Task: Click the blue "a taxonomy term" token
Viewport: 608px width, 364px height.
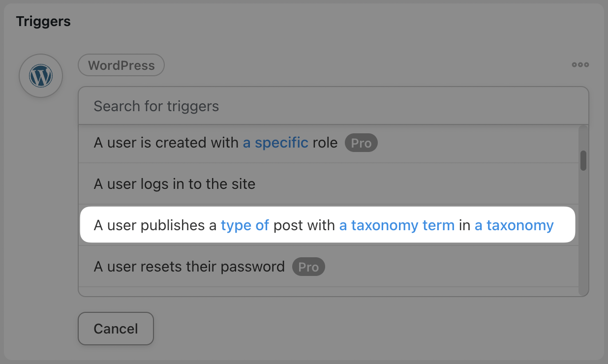Action: click(397, 225)
